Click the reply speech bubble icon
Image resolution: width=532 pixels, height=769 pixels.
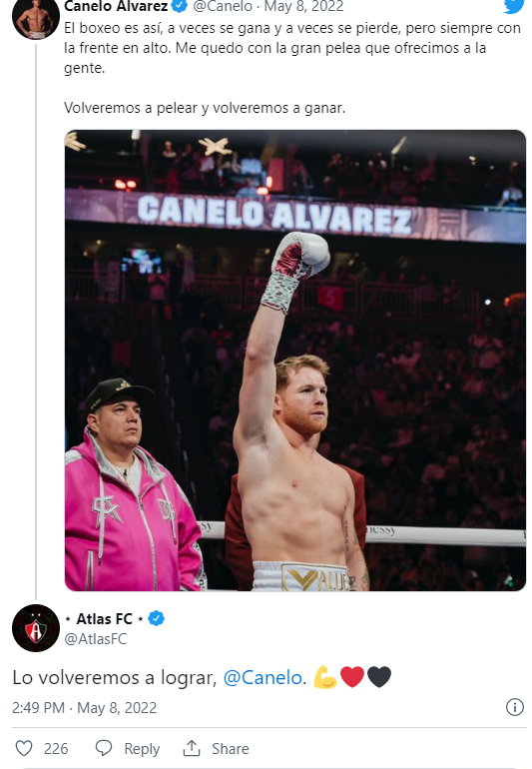pos(104,748)
